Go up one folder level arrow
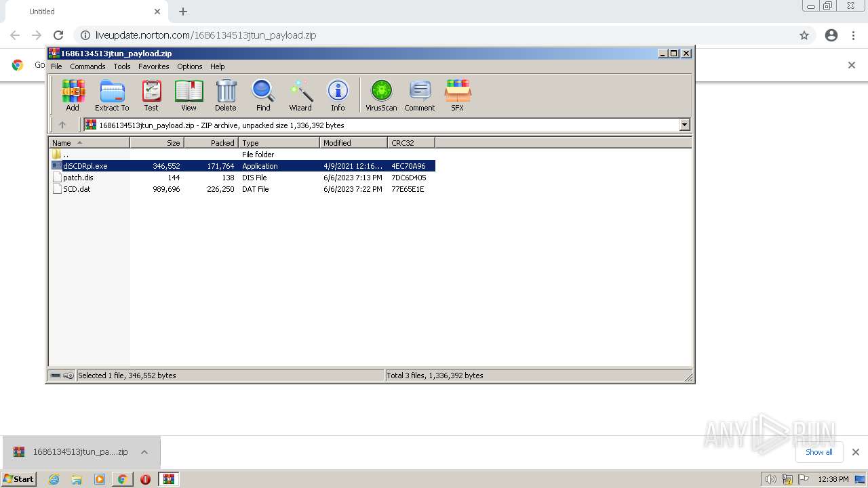868x488 pixels. click(x=62, y=125)
